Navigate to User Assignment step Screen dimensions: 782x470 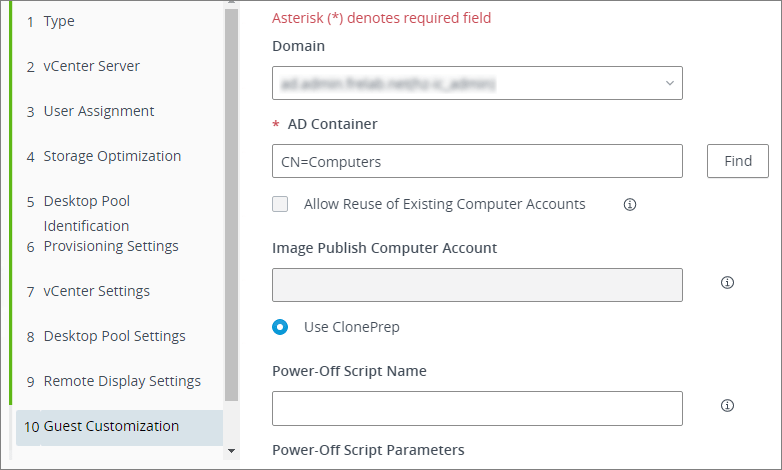click(98, 111)
